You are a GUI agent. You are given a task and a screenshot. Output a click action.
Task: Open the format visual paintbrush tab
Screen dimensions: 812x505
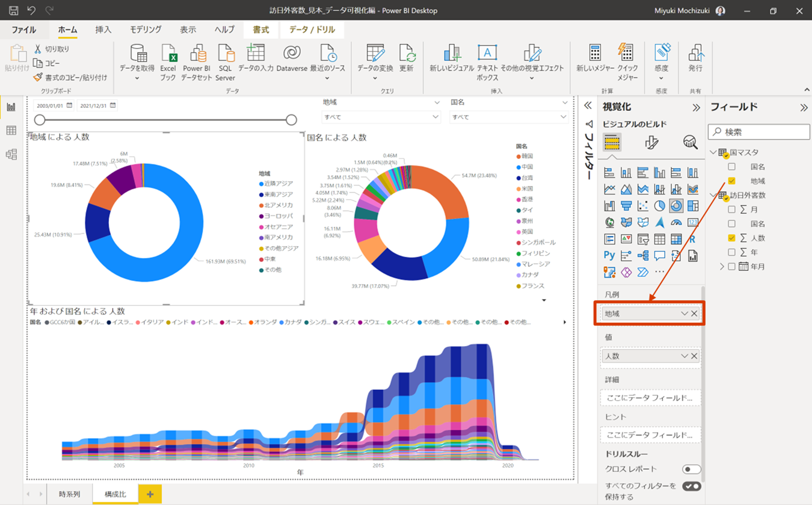tap(651, 142)
